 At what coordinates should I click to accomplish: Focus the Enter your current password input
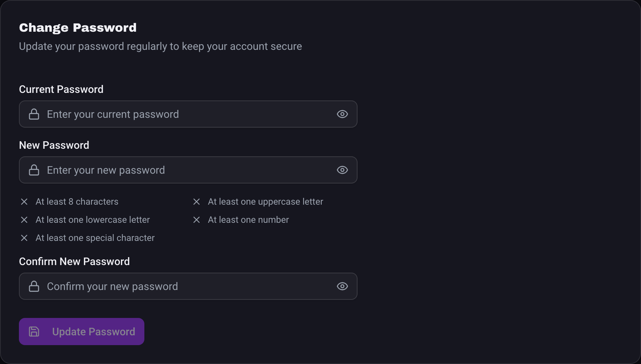coord(188,114)
